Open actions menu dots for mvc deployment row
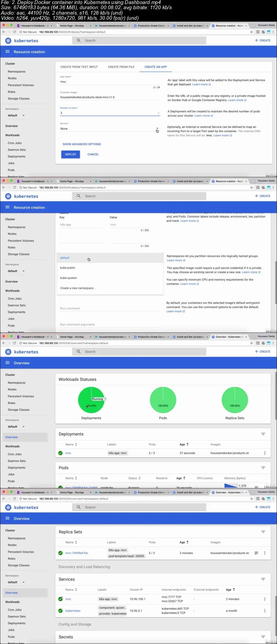 pyautogui.click(x=265, y=453)
